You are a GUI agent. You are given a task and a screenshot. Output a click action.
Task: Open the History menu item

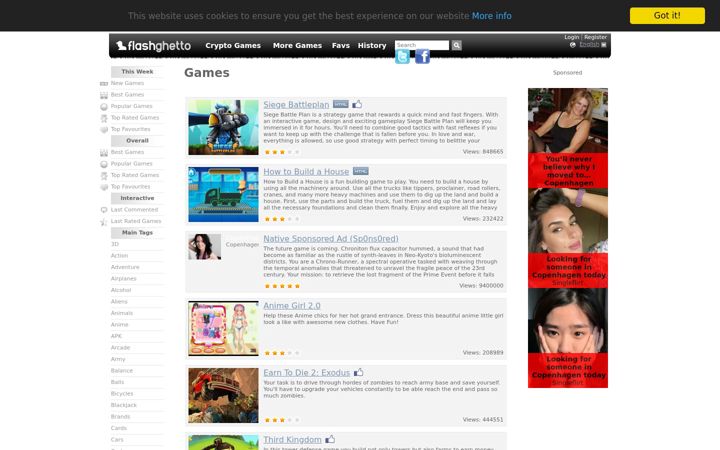tap(372, 45)
